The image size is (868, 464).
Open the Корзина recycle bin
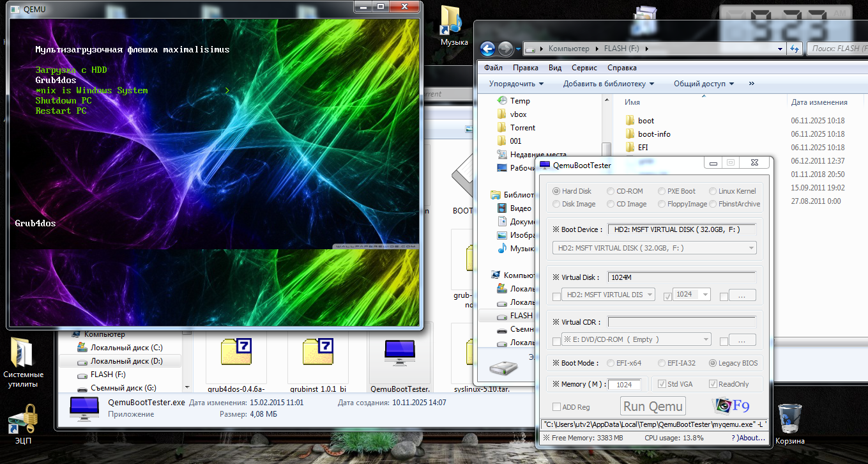[x=789, y=419]
